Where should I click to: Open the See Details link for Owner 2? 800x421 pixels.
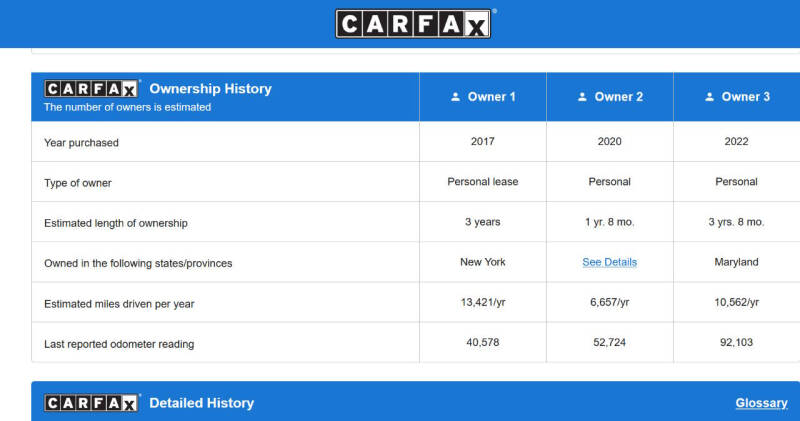[610, 262]
